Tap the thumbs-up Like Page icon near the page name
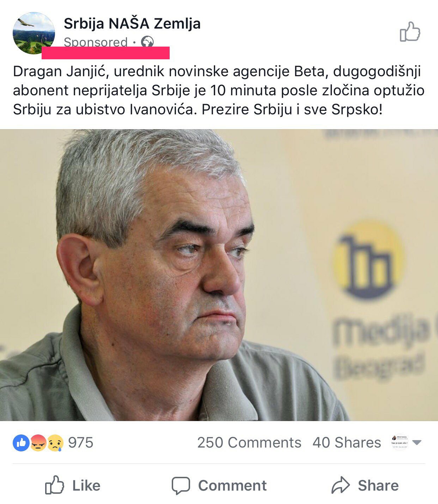The image size is (438, 504). tap(410, 32)
